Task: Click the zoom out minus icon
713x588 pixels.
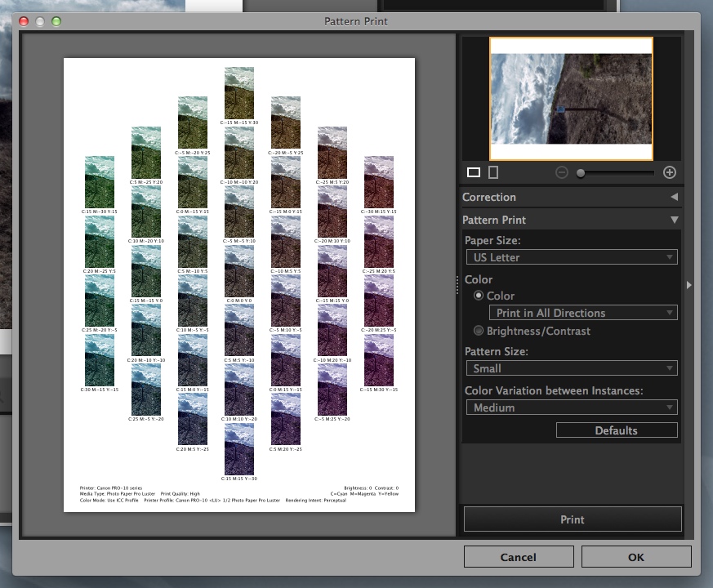Action: pyautogui.click(x=562, y=172)
